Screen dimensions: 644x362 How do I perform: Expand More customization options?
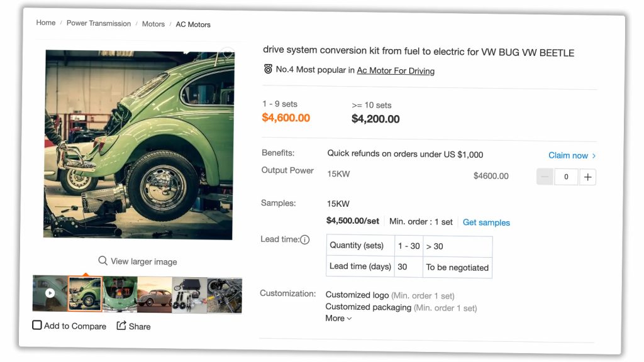click(x=338, y=318)
